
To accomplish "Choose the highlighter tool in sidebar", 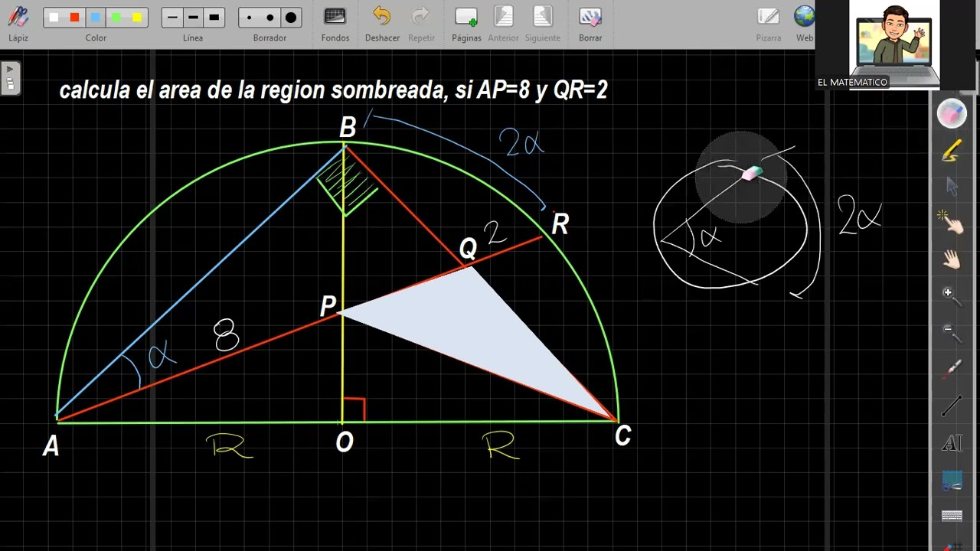I will (x=952, y=151).
